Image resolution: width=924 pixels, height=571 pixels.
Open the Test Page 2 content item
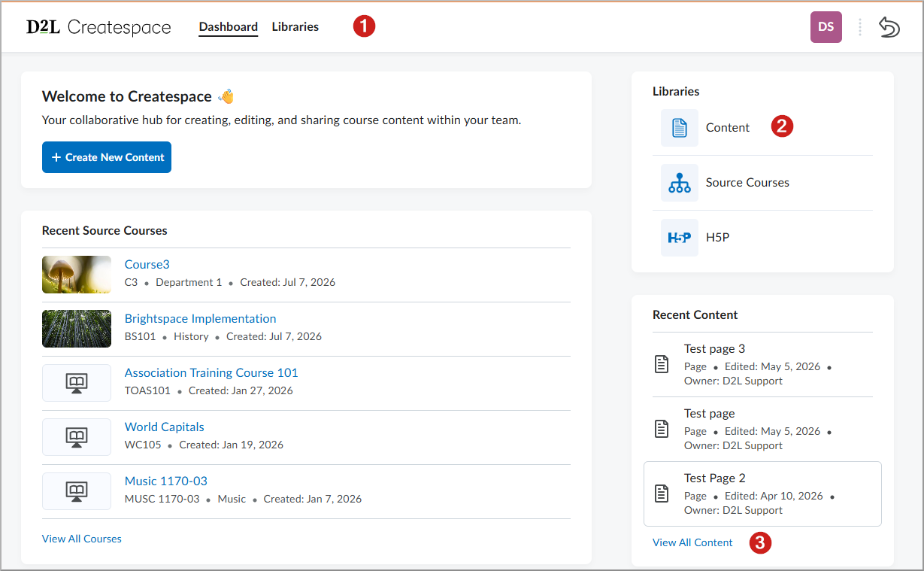click(x=762, y=494)
